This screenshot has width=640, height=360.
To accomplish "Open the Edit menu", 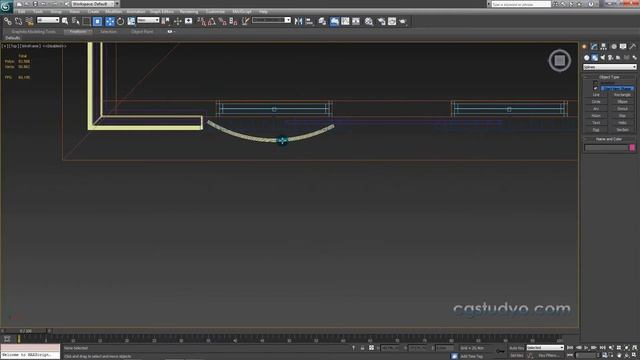I will click(x=22, y=12).
